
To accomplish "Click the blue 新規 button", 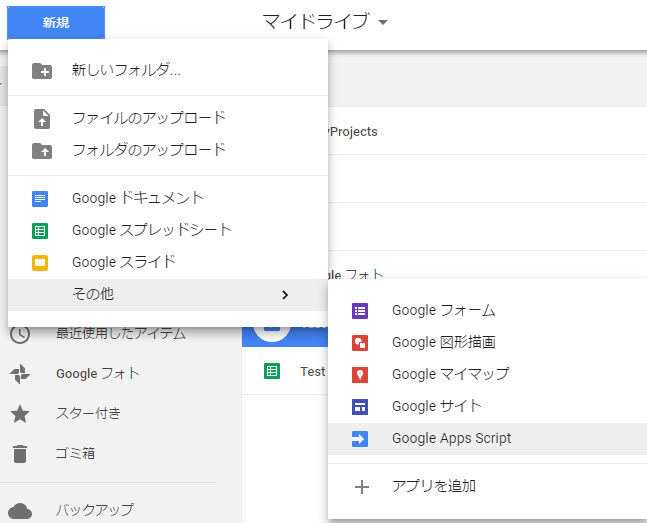I will tap(56, 22).
